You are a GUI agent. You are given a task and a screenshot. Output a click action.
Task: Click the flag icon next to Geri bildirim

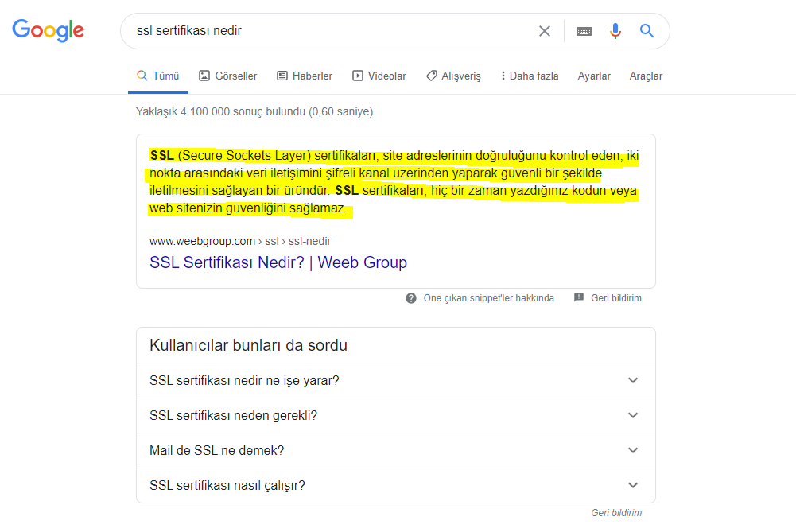[578, 297]
